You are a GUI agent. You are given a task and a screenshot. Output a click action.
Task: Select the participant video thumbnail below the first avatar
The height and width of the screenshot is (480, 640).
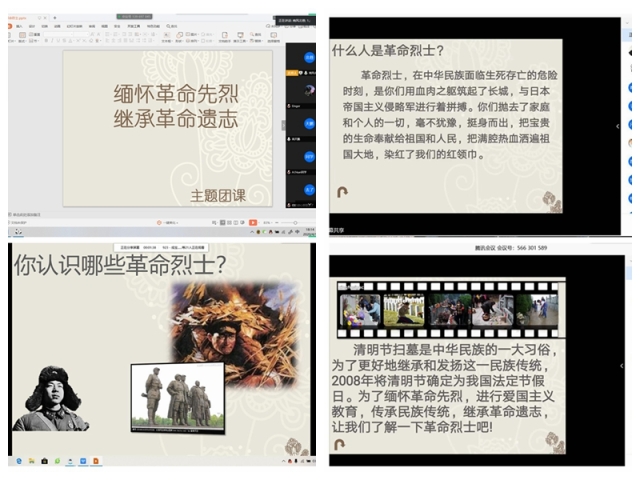(x=309, y=91)
